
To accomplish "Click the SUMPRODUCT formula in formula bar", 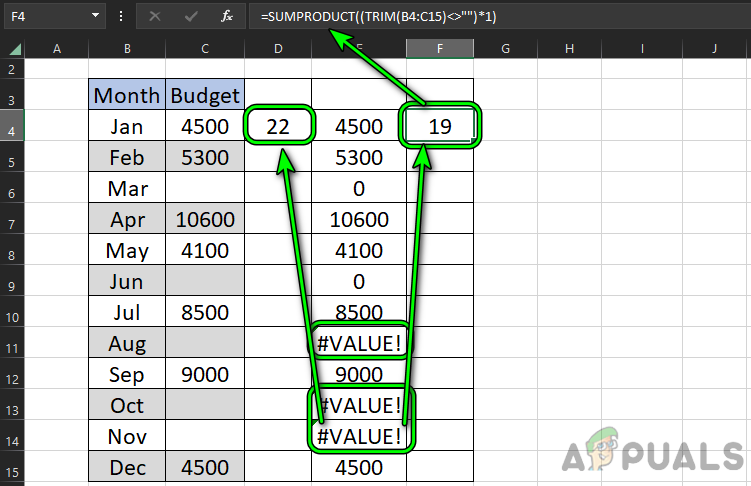I will tap(378, 17).
